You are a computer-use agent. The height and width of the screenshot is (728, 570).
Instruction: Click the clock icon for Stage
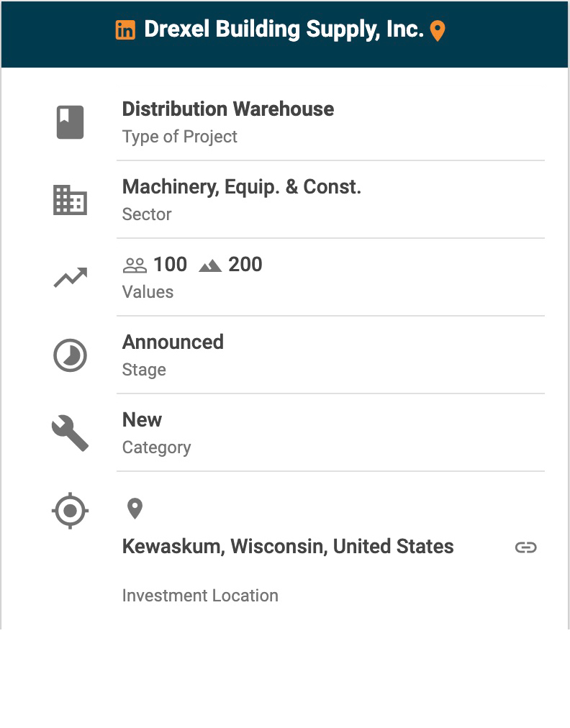point(70,355)
